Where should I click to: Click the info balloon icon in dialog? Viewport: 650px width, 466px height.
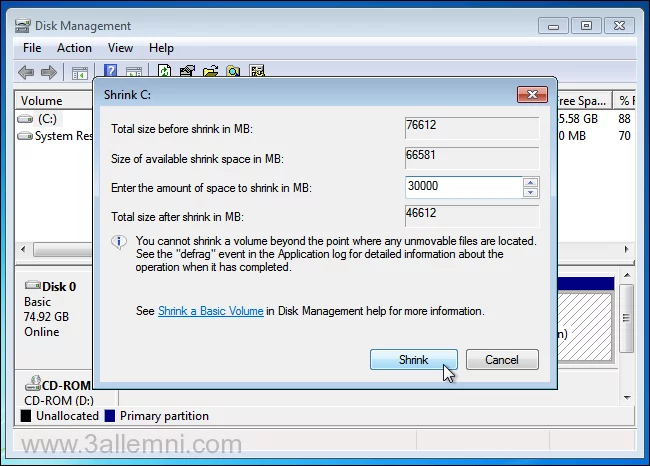pos(119,242)
